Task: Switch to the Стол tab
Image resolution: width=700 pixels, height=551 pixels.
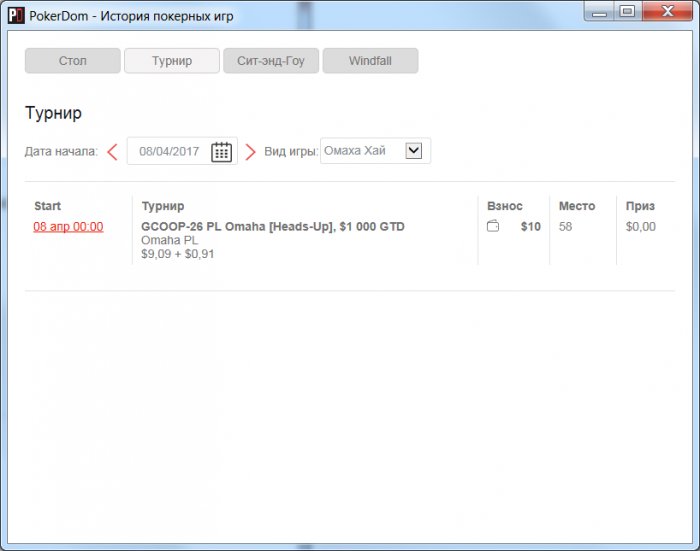Action: [73, 61]
